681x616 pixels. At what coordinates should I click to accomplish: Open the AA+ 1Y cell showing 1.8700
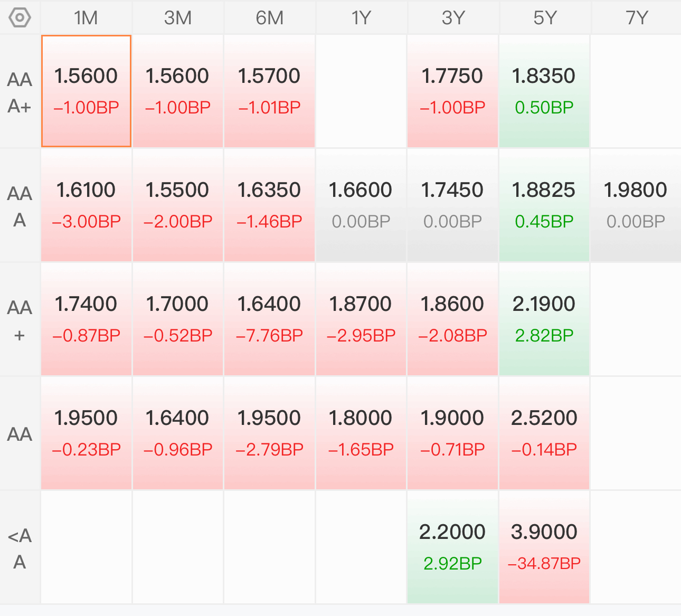(x=361, y=319)
